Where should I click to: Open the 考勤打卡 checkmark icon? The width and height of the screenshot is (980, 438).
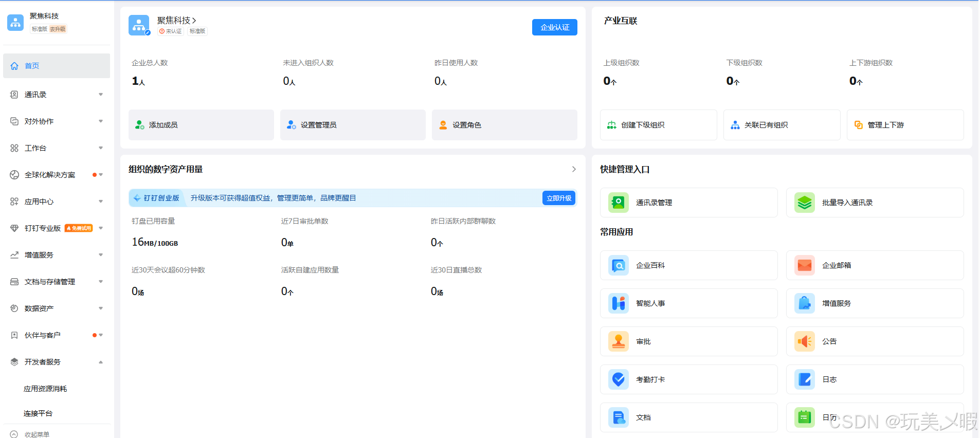pos(619,379)
